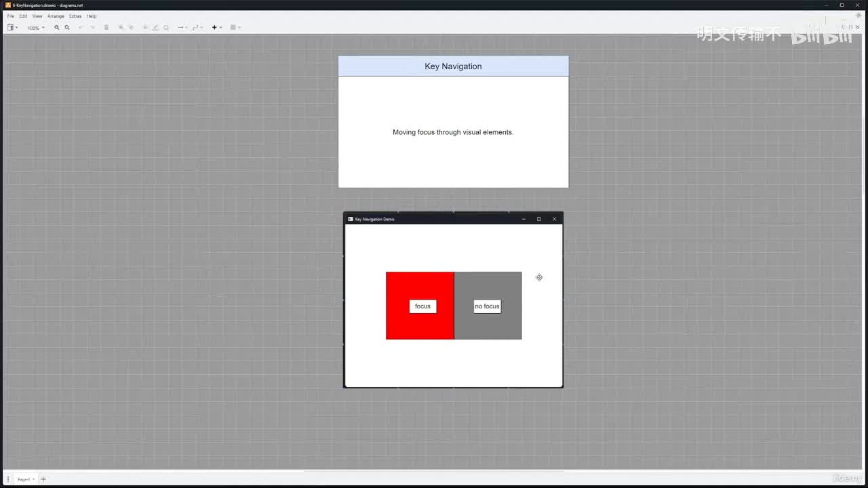Click the text 'Moving focus through visual elements.'
Screen dimensions: 868x488
point(453,132)
